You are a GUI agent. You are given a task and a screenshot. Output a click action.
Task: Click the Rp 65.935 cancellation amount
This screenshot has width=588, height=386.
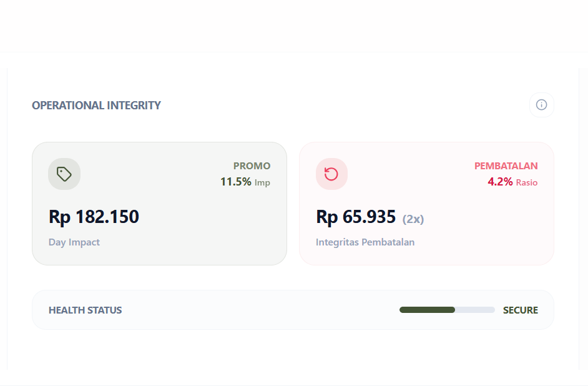click(356, 217)
